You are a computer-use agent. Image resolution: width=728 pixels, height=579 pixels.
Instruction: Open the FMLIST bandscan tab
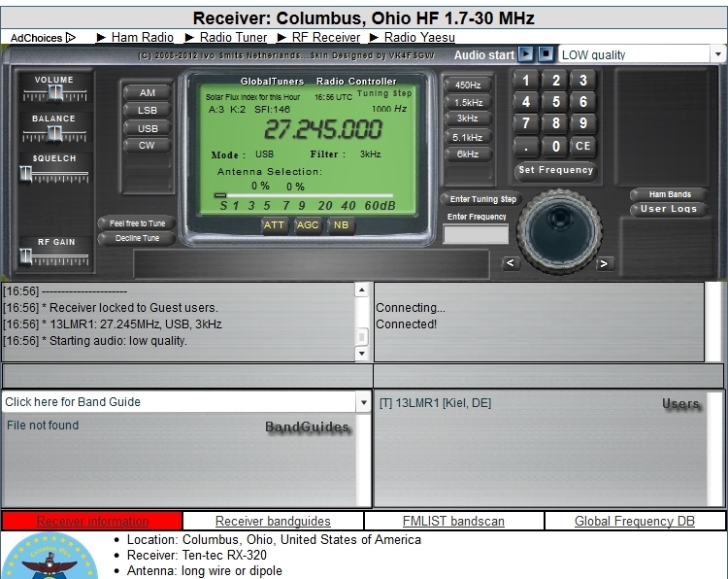(x=454, y=522)
